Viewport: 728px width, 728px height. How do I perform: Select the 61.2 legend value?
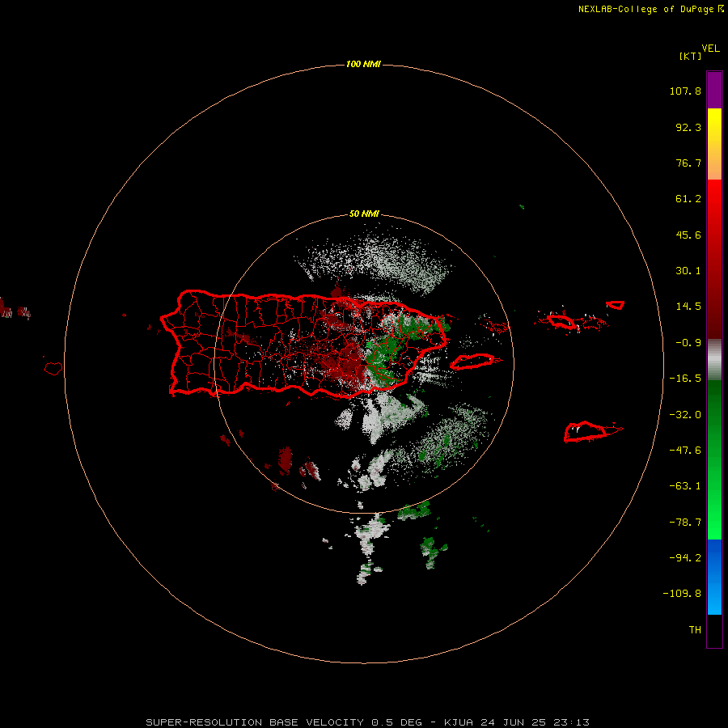coord(688,199)
